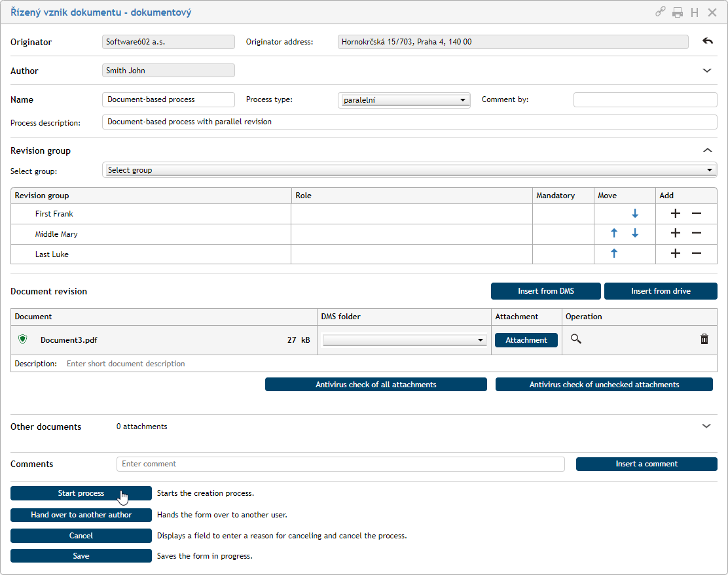Move Last Luke up in revision group
Screen dimensions: 728x575
[614, 254]
